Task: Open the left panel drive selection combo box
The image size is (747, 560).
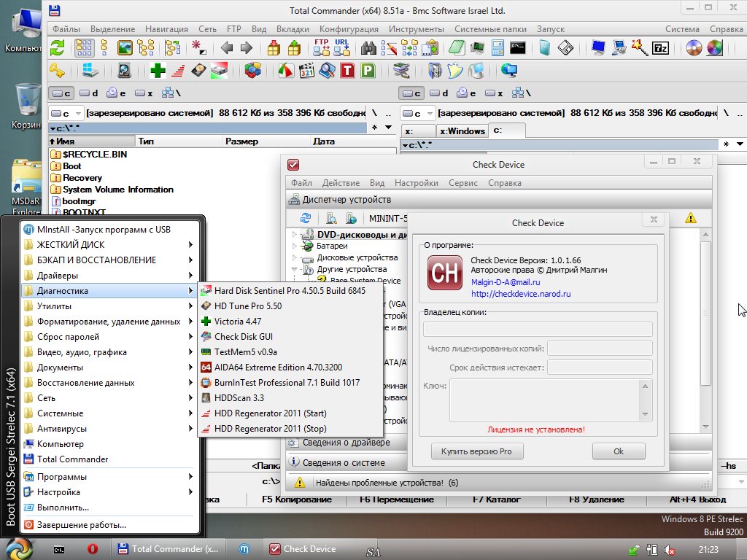Action: click(66, 113)
